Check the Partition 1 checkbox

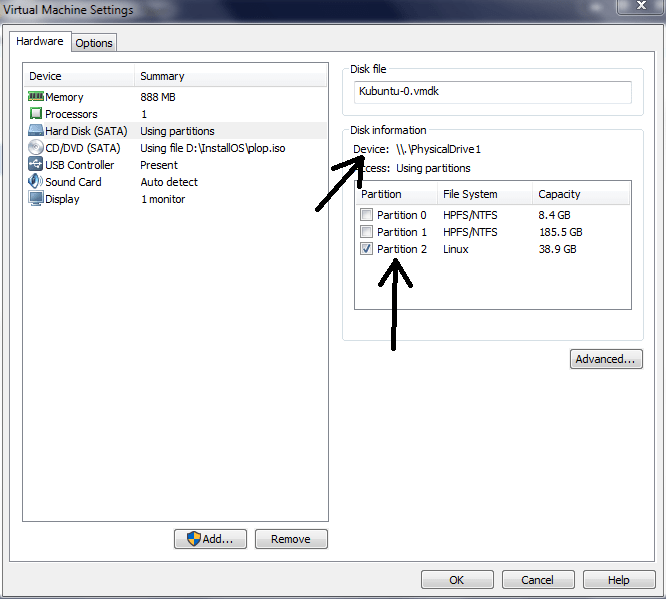point(367,232)
